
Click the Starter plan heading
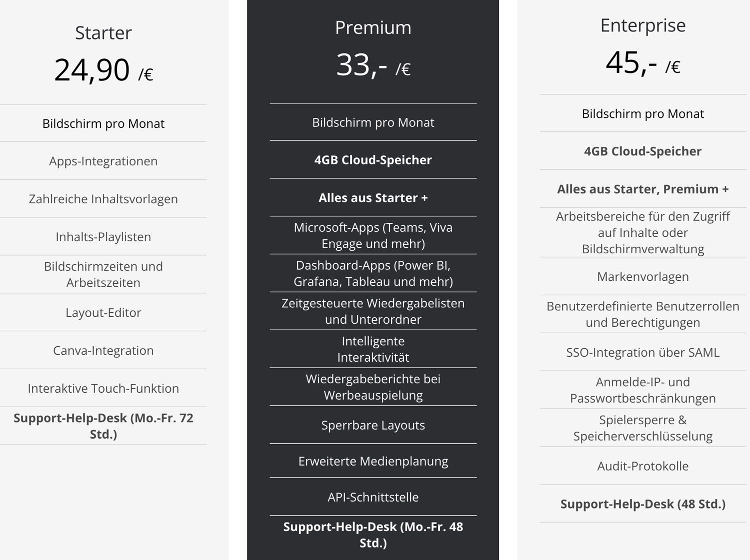click(x=103, y=33)
